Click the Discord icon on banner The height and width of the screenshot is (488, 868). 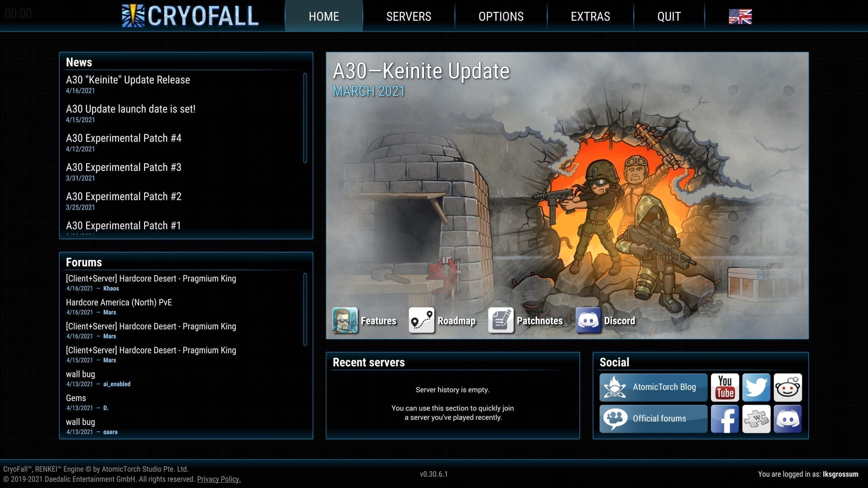coord(588,320)
